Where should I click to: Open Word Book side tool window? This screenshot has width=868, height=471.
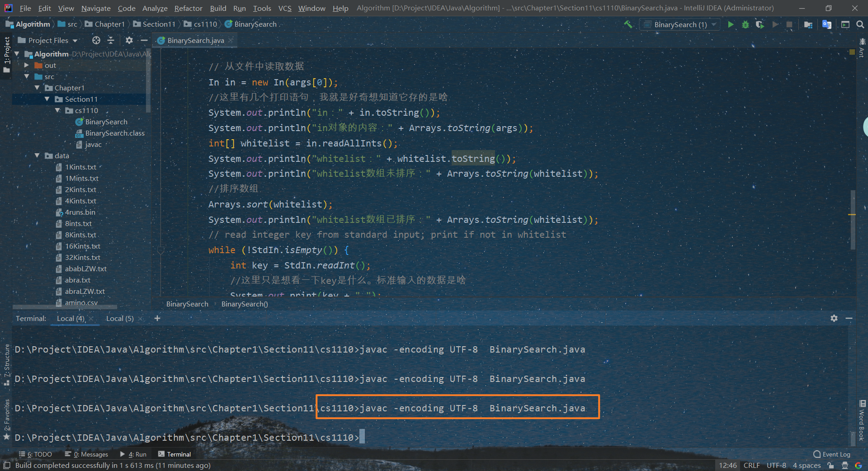coord(862,420)
